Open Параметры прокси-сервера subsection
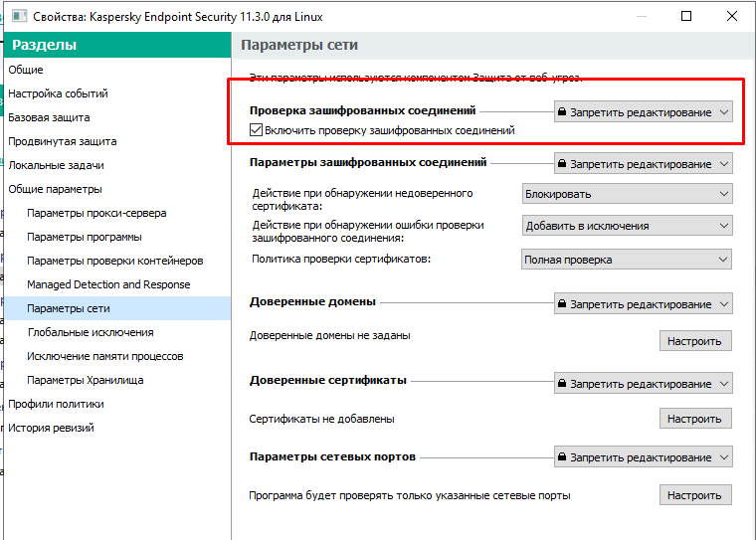Viewport: 756px width, 540px height. click(x=117, y=213)
